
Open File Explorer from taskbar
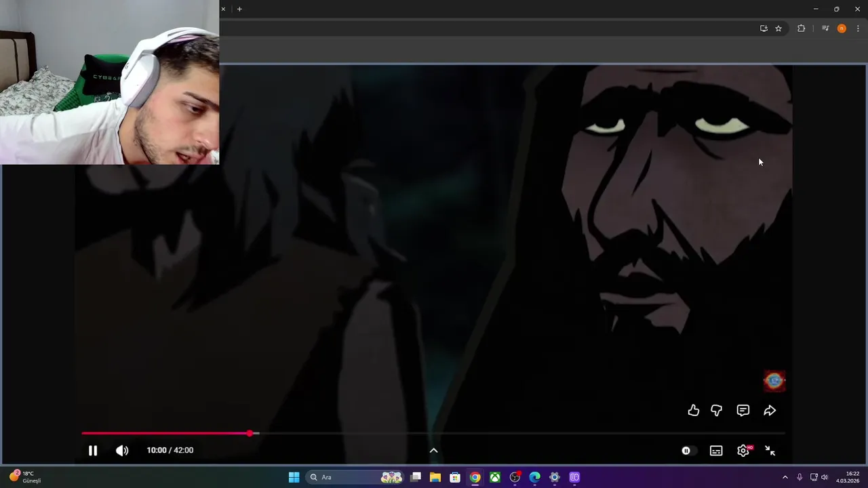tap(435, 477)
